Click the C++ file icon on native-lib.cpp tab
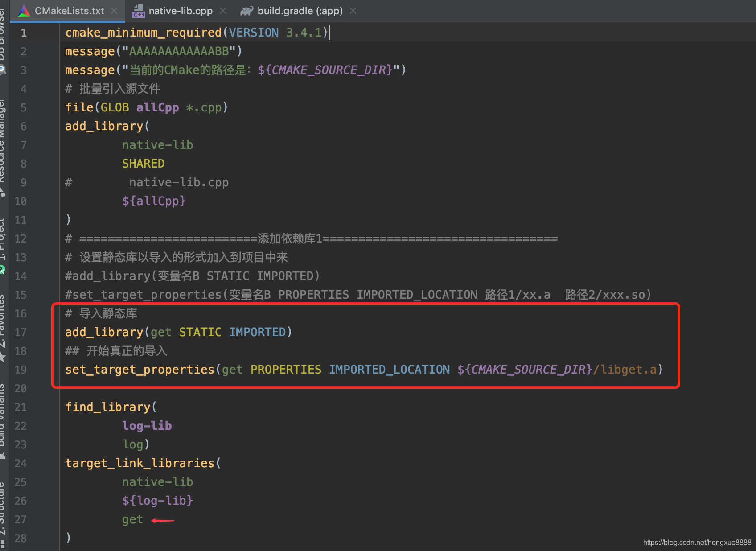 139,11
